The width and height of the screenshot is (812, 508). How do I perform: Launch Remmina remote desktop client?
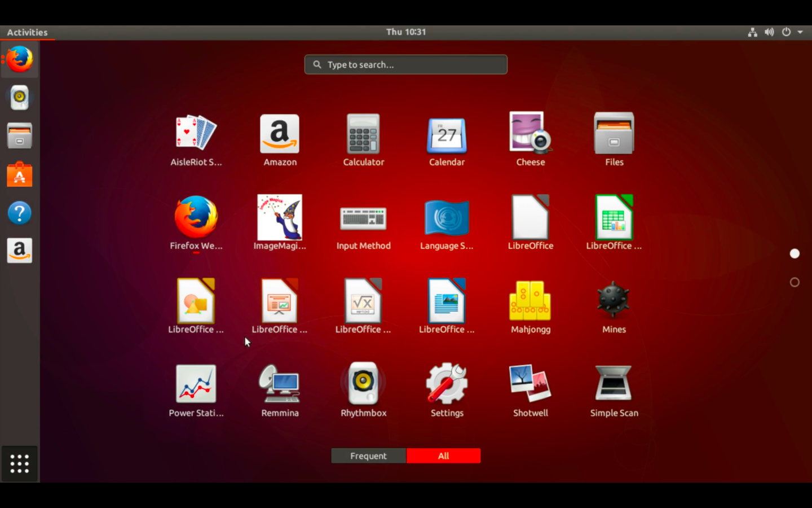280,383
